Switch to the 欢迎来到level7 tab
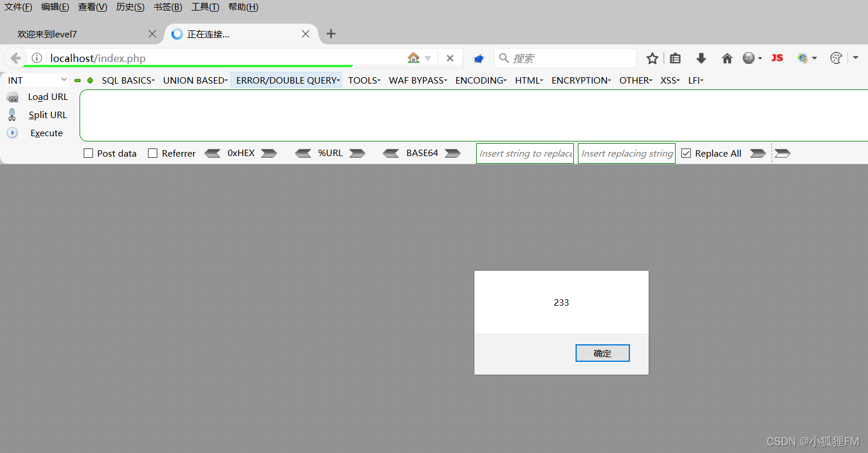The height and width of the screenshot is (453, 868). pyautogui.click(x=82, y=34)
